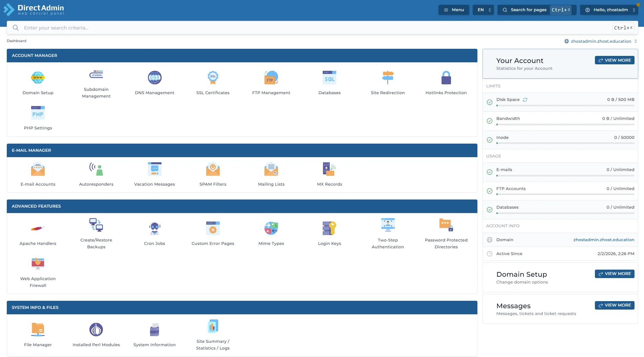The width and height of the screenshot is (644, 357).
Task: Open Search for pages button
Action: click(x=537, y=10)
